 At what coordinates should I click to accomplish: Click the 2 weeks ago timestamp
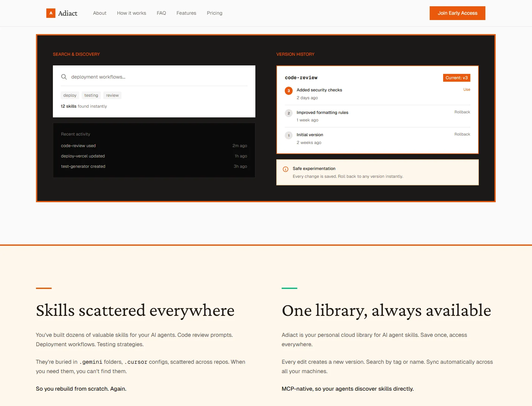tap(309, 142)
